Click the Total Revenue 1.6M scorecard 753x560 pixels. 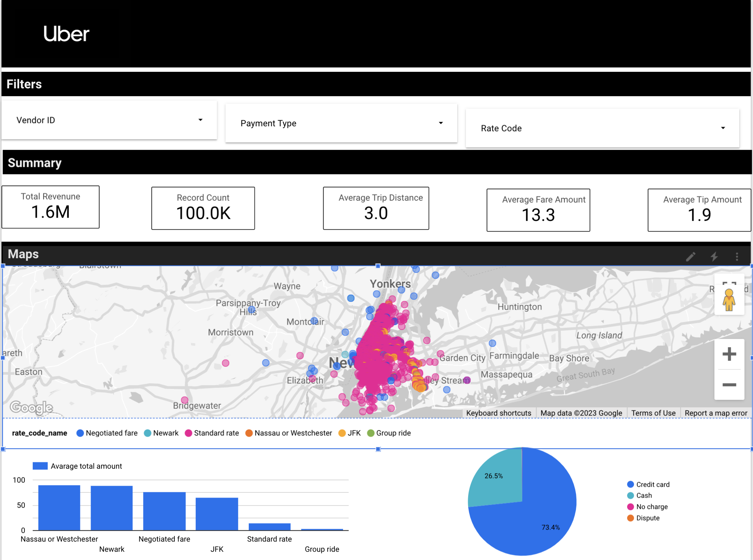coord(50,207)
